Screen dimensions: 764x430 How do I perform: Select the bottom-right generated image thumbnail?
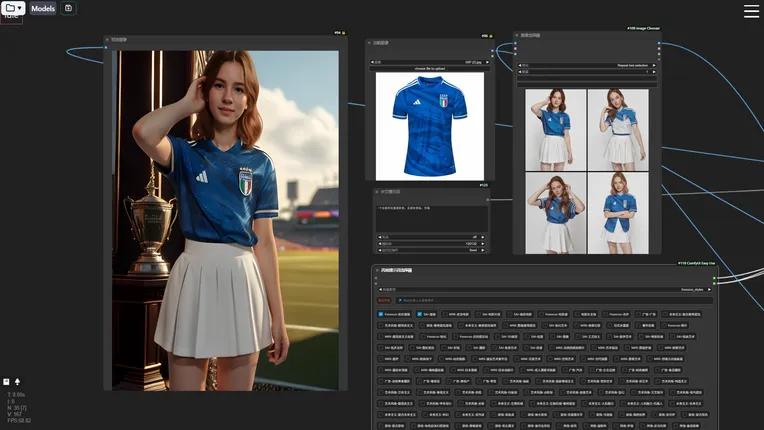coord(617,212)
